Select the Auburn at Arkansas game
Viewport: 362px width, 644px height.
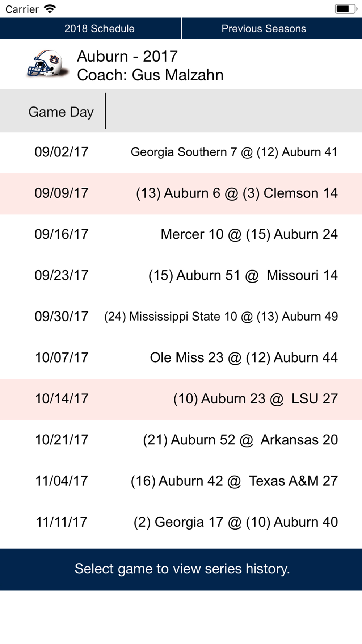181,440
